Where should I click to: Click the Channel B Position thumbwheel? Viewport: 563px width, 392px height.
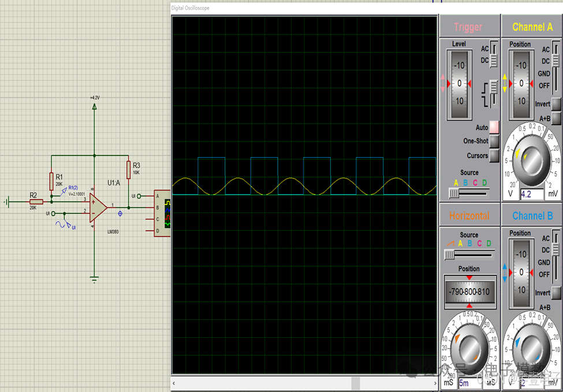click(521, 273)
